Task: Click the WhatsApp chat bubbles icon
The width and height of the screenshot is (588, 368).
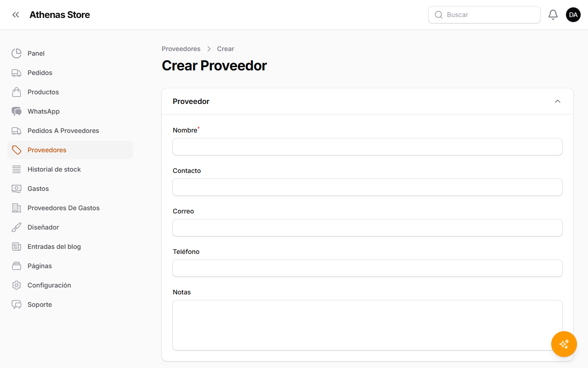Action: point(17,111)
